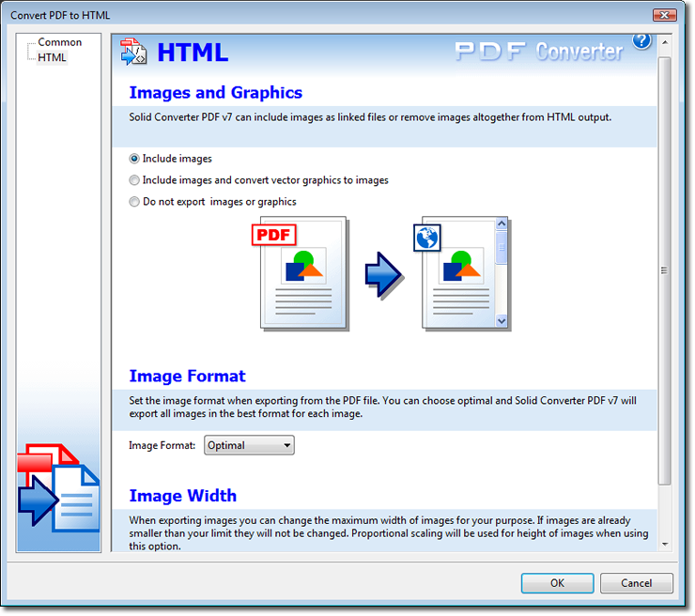695x616 pixels.
Task: Click the blue arrow between documents
Action: click(384, 275)
